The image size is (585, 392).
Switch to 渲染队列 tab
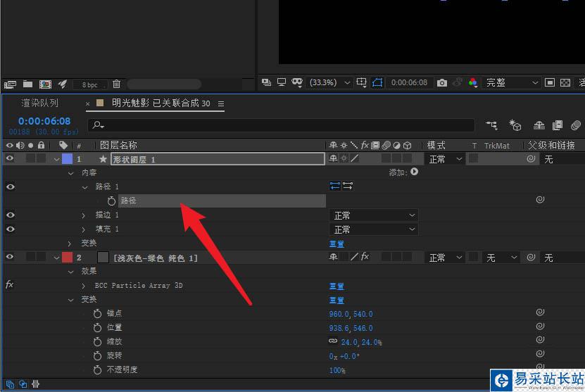(x=39, y=103)
